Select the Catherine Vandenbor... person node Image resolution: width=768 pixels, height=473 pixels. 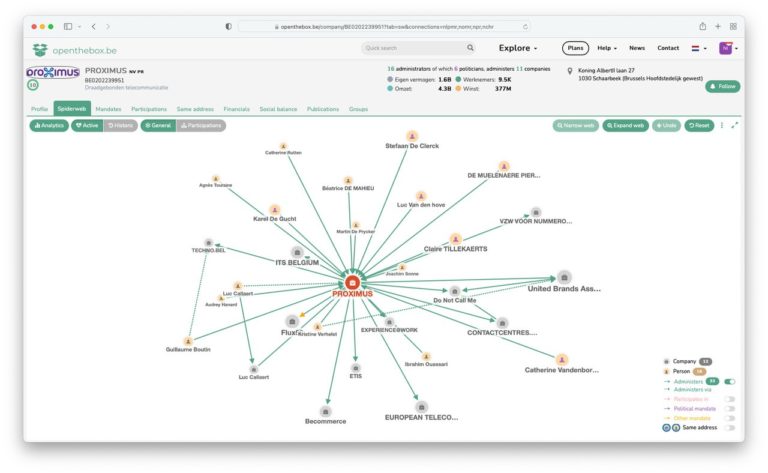[562, 360]
